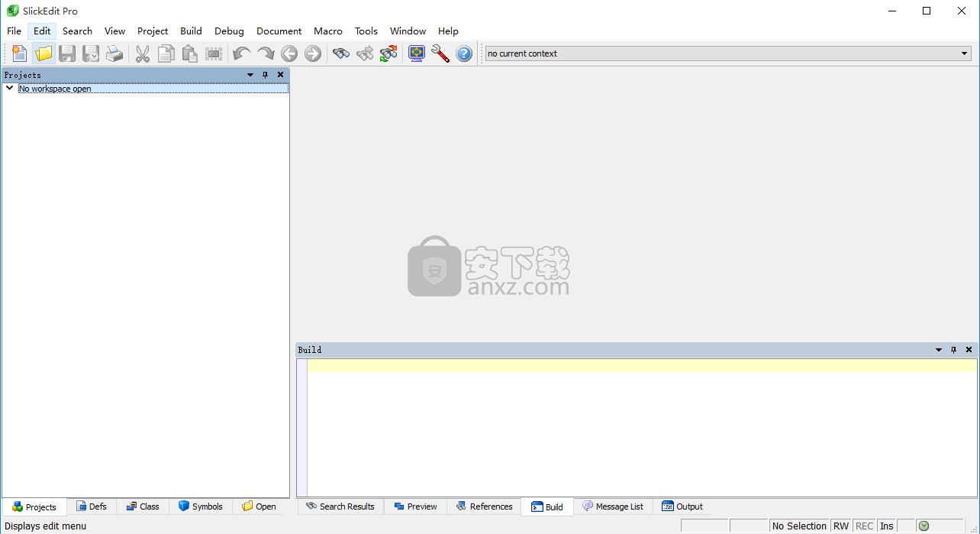Click the green clock icon in status bar

(924, 526)
